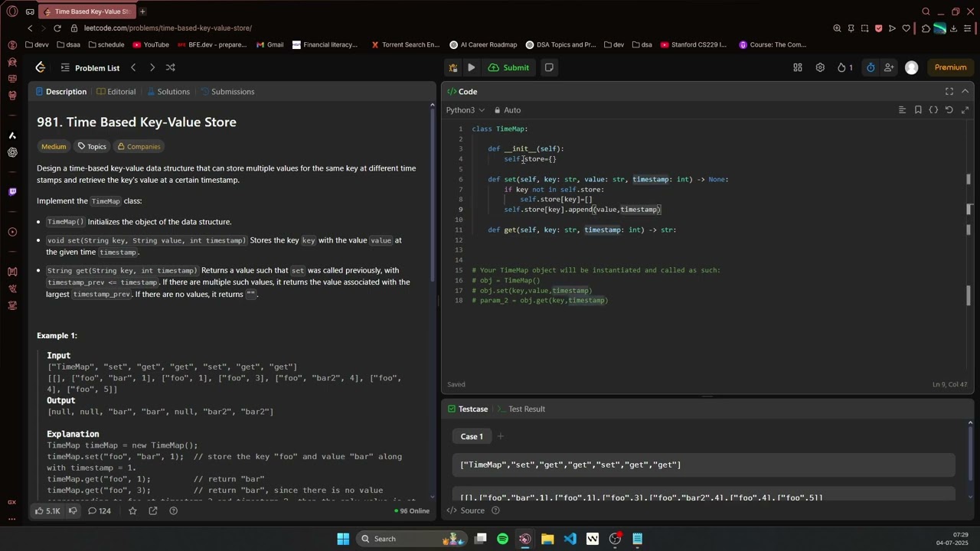This screenshot has height=551, width=980.
Task: Click the Premium button
Action: pos(950,67)
